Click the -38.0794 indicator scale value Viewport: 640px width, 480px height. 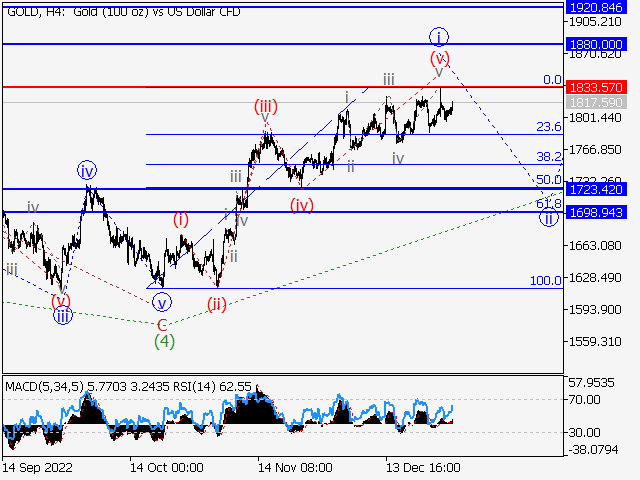593,450
